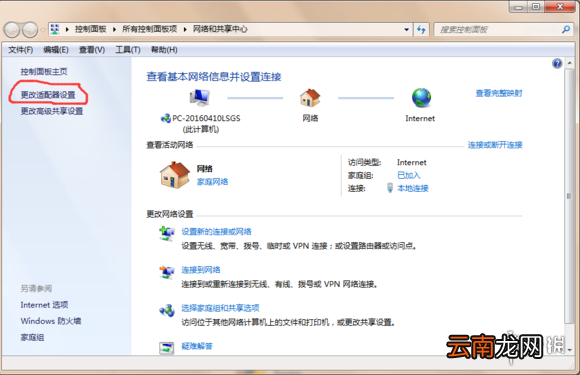Click the 连接到网络 icon

click(167, 273)
